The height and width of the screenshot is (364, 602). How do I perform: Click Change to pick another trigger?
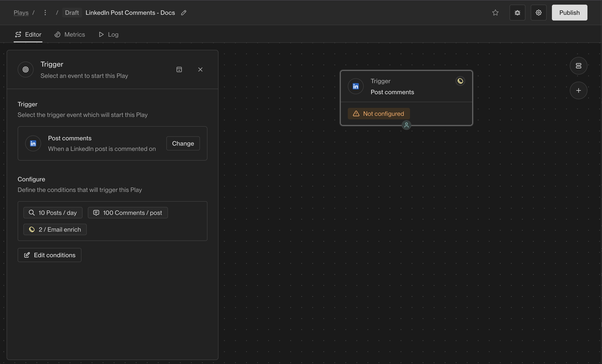coord(183,143)
